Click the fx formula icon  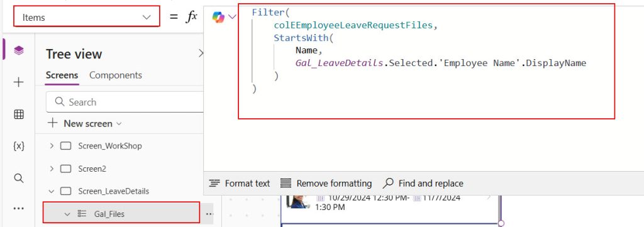pyautogui.click(x=191, y=17)
